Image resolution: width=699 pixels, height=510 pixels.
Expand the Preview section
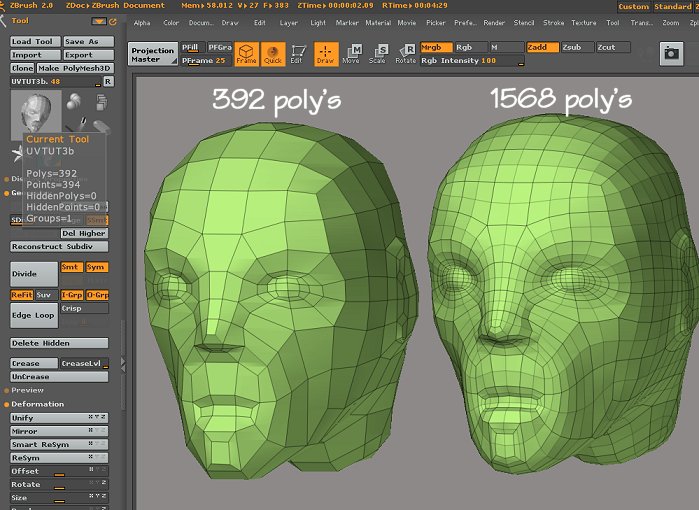coord(27,390)
